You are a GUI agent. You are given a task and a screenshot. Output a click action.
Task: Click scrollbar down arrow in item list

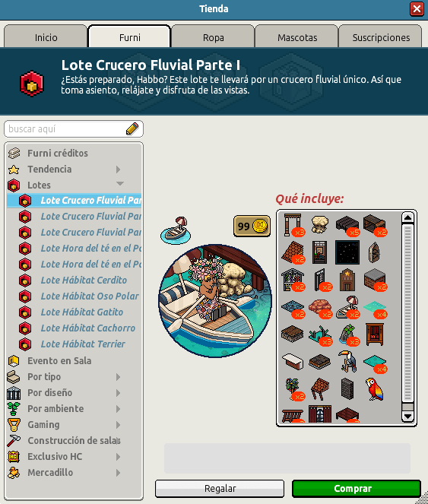[407, 417]
